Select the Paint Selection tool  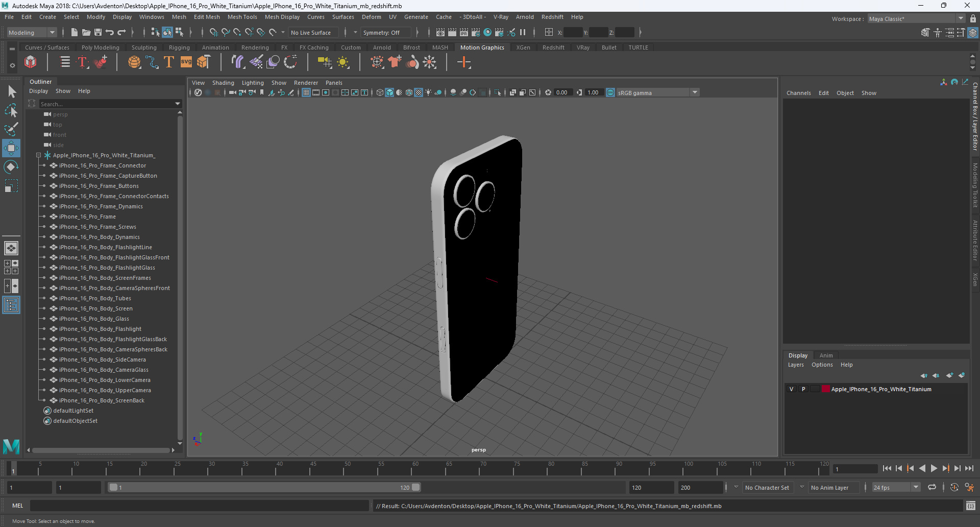click(x=11, y=129)
